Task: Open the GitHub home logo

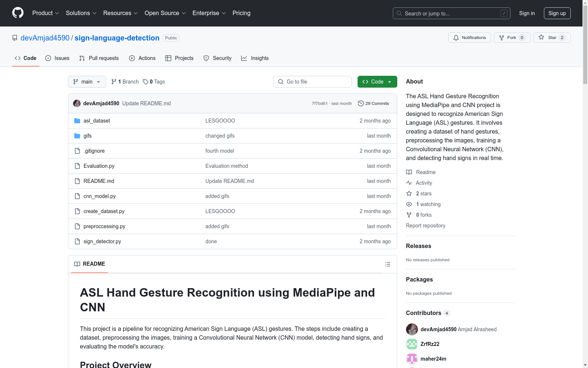Action: [18, 13]
